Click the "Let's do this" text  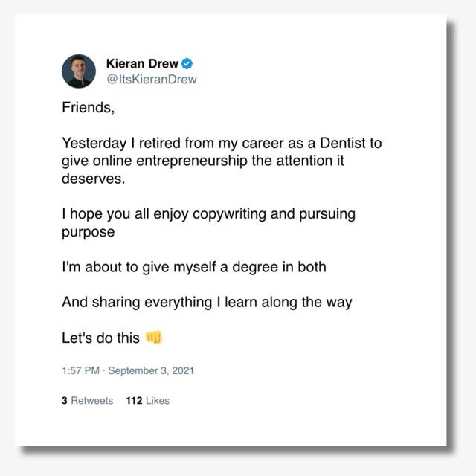[100, 338]
